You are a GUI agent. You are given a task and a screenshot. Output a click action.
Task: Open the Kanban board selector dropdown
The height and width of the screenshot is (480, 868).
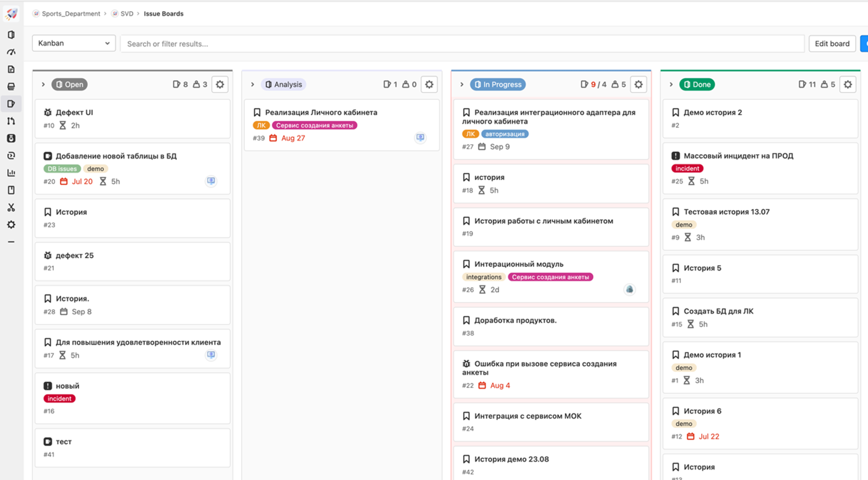[74, 43]
